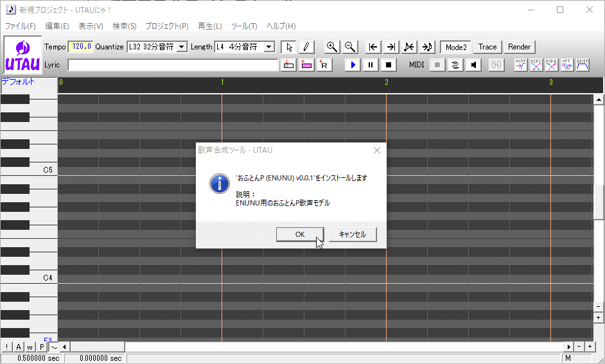Open the 編集(E) menu
The width and height of the screenshot is (605, 364).
click(57, 26)
